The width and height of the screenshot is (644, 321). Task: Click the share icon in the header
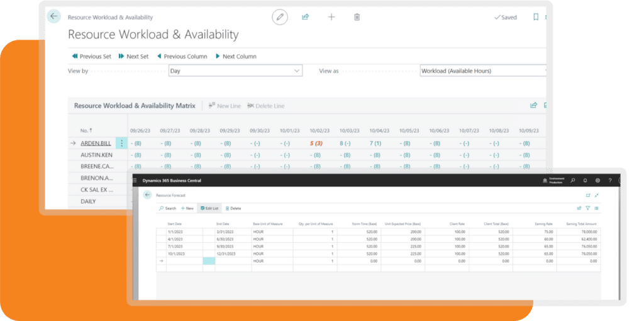(306, 17)
